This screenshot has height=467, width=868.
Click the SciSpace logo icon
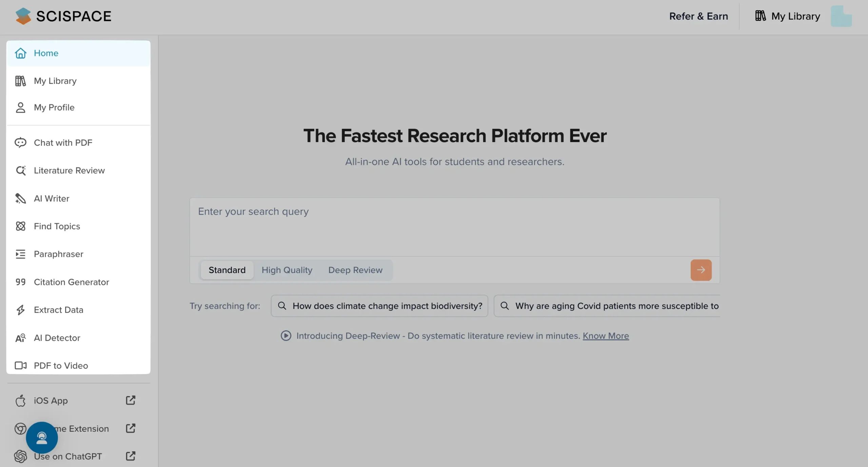tap(23, 16)
